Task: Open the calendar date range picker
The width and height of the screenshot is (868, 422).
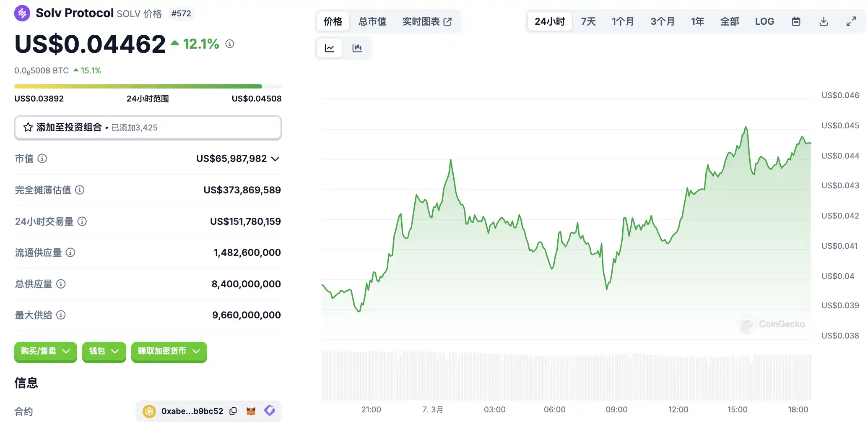Action: click(796, 21)
